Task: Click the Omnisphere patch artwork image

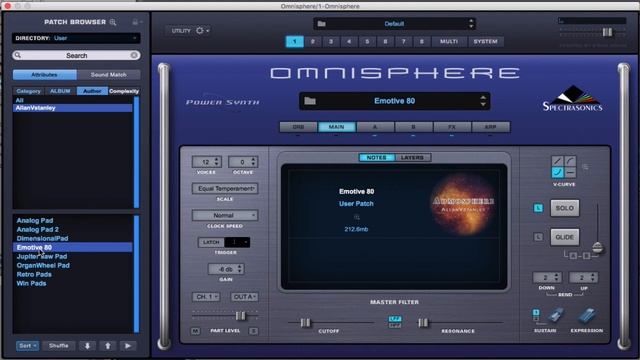Action: pyautogui.click(x=463, y=204)
